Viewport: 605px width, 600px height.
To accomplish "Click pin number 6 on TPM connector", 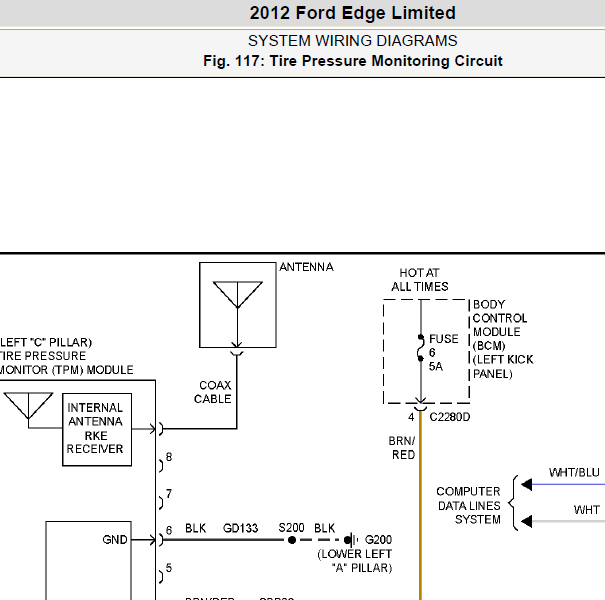I will tap(169, 530).
